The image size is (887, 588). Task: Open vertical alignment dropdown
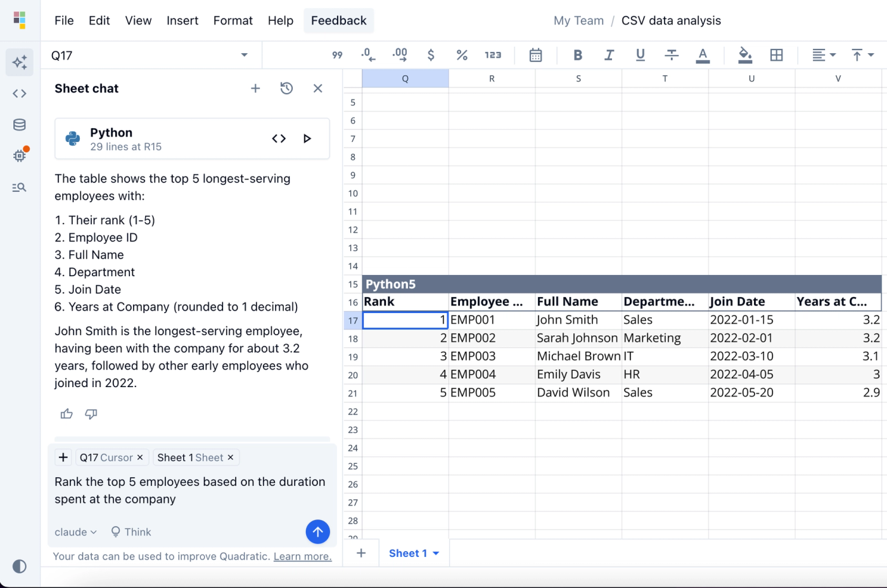pyautogui.click(x=862, y=55)
